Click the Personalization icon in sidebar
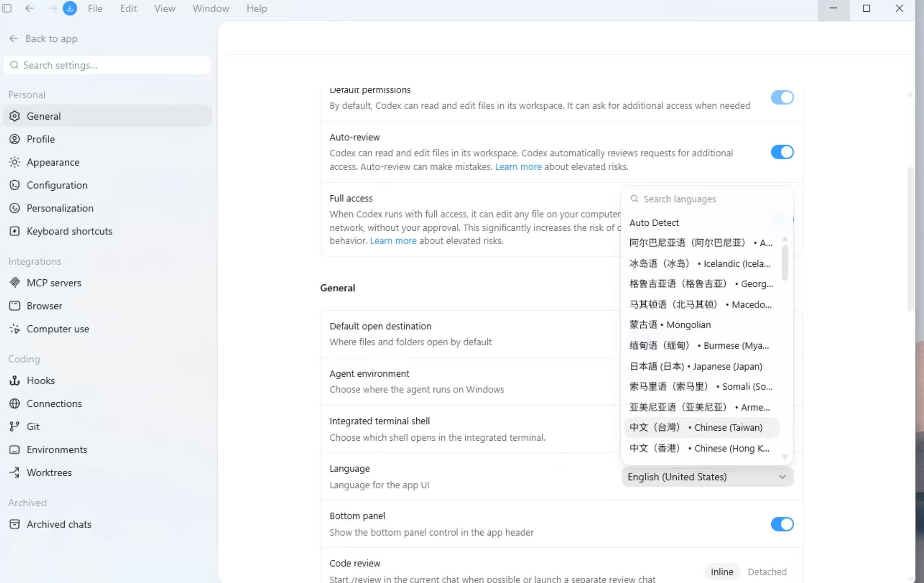 coord(15,208)
